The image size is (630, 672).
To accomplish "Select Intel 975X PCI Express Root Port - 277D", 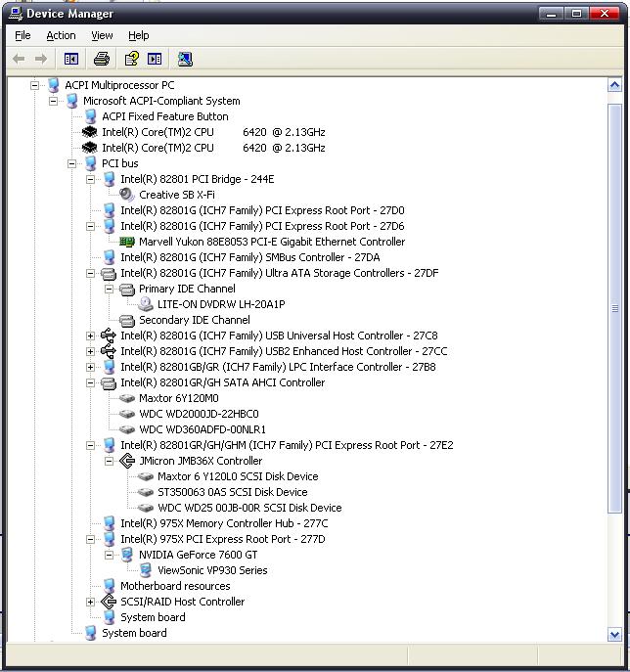I will [222, 539].
